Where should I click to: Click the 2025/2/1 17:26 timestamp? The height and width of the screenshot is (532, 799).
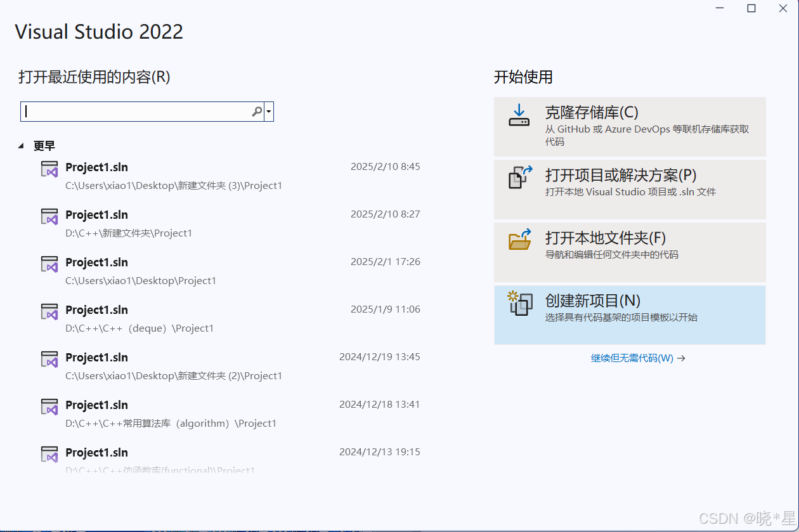click(386, 262)
